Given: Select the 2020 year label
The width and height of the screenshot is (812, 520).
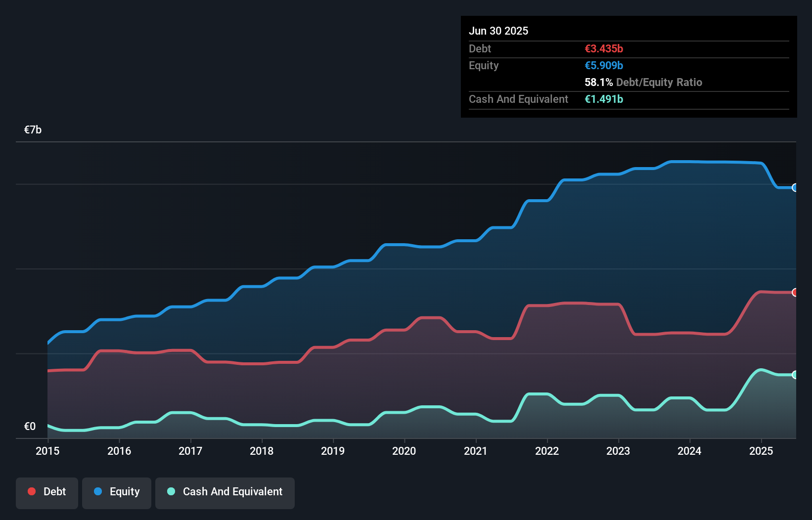Looking at the screenshot, I should [x=404, y=451].
